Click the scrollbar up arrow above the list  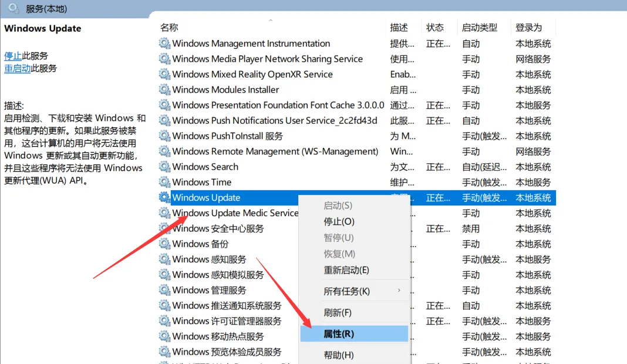click(270, 19)
